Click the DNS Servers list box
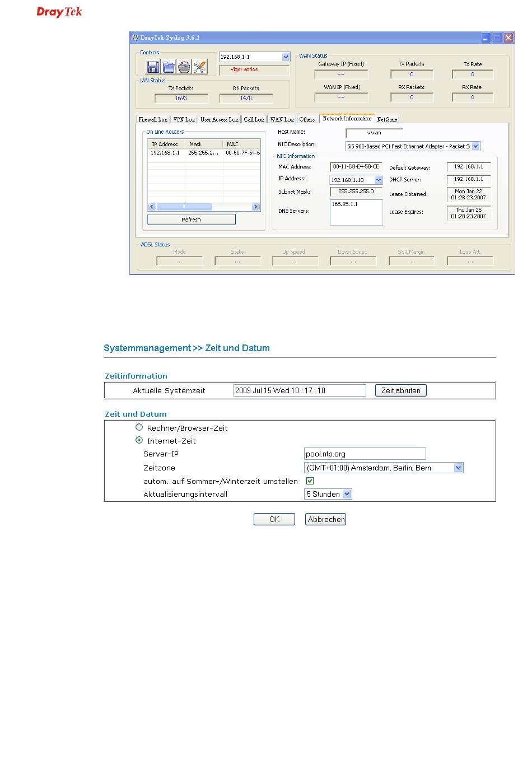 click(356, 212)
